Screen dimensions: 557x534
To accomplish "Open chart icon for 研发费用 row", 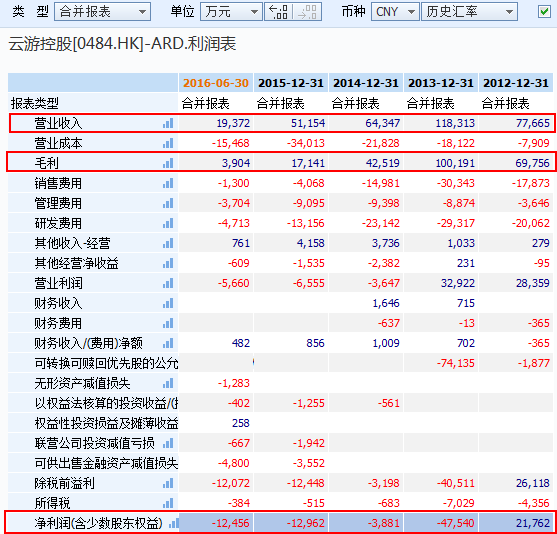I will 168,223.
